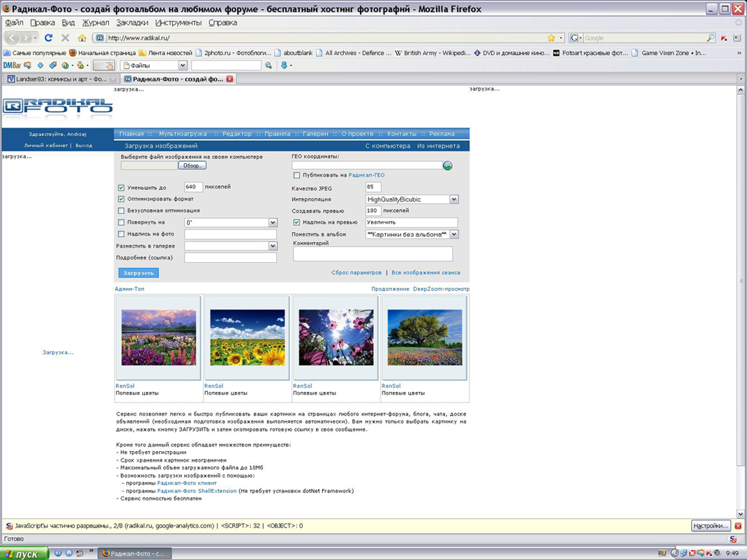This screenshot has width=747, height=560.
Task: Dismiss the NoScript notification bar
Action: pos(738,526)
